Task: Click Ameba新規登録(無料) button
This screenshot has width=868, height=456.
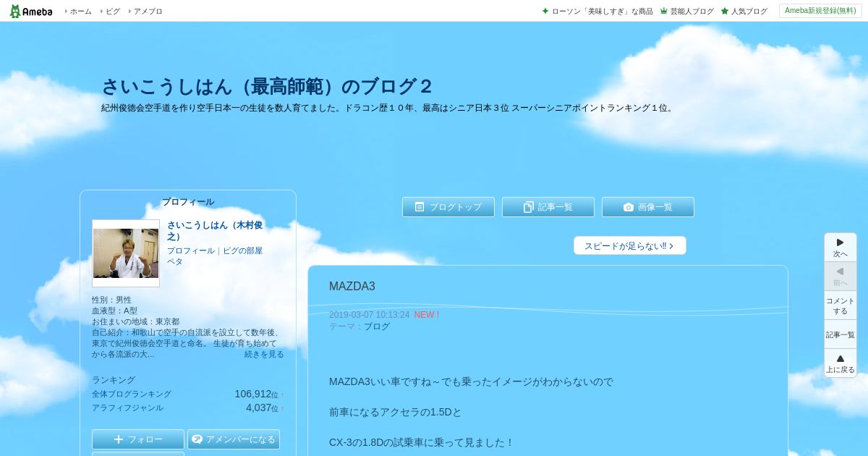Action: [x=820, y=11]
